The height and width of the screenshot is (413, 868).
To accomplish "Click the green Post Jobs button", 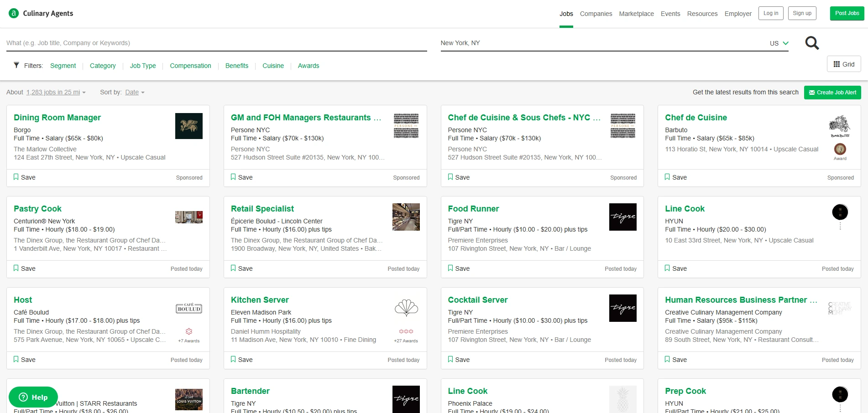I will point(847,13).
